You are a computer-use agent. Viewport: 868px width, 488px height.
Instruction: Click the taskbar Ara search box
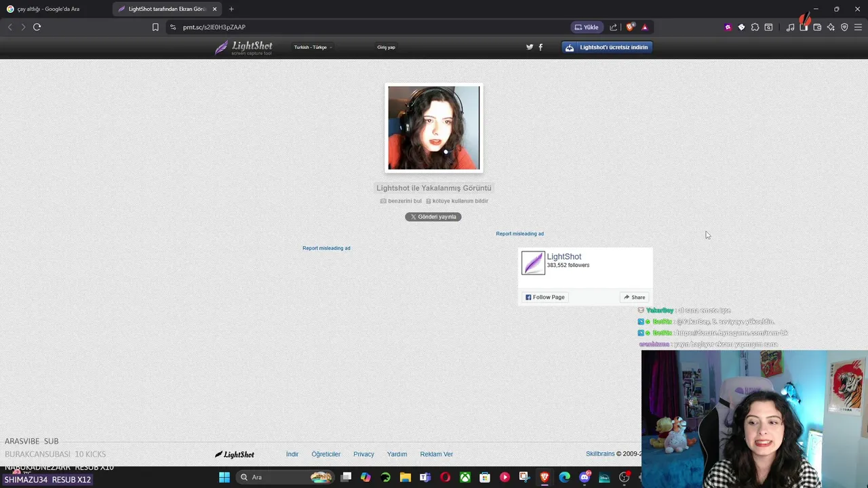pyautogui.click(x=285, y=477)
